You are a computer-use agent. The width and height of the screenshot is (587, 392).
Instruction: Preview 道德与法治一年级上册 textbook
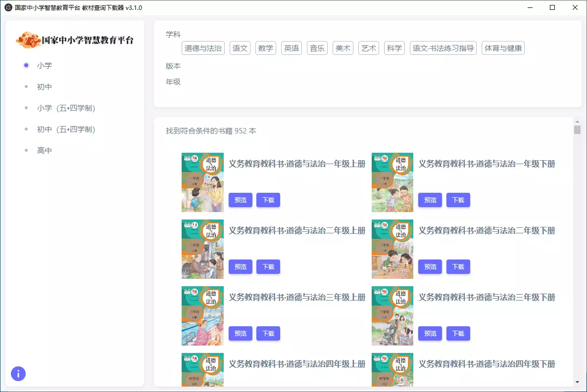[240, 200]
